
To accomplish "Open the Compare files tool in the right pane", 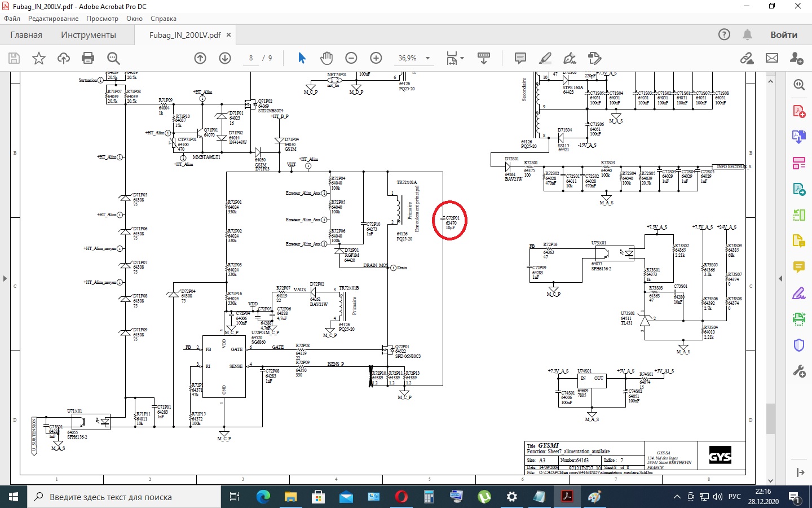I will pyautogui.click(x=799, y=215).
